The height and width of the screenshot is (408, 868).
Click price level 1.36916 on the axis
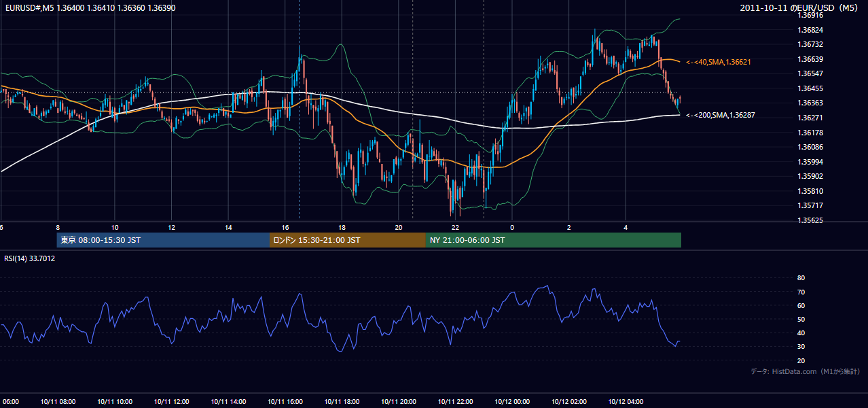point(810,15)
